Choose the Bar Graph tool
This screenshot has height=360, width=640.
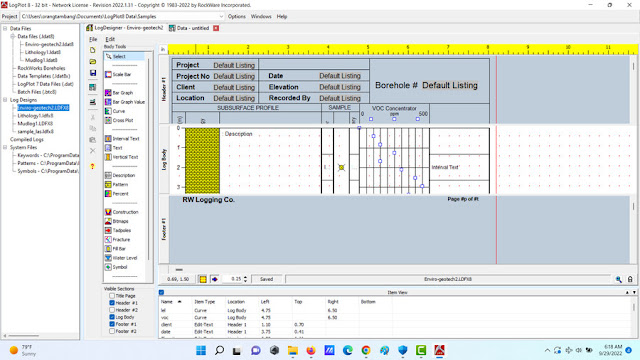click(119, 93)
